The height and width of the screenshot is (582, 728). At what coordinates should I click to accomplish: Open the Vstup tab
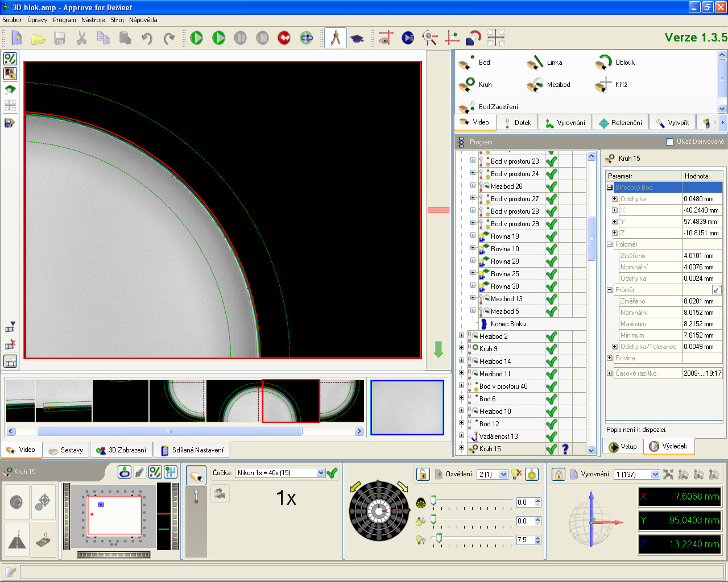coord(623,447)
